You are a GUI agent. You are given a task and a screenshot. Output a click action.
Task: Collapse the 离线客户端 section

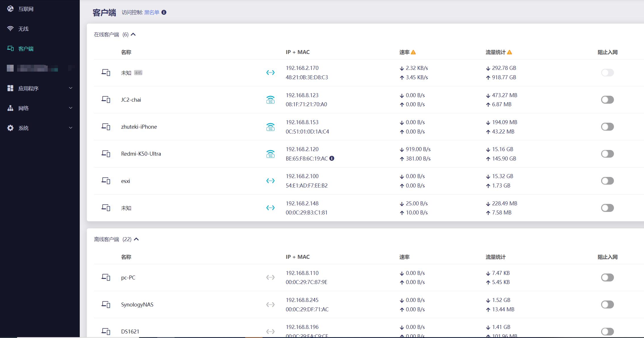point(137,239)
